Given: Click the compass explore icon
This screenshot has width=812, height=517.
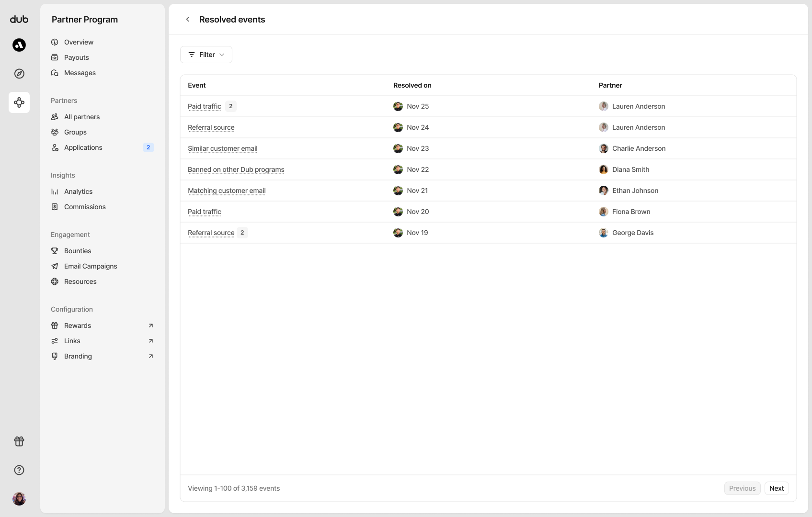Looking at the screenshot, I should click(x=19, y=74).
